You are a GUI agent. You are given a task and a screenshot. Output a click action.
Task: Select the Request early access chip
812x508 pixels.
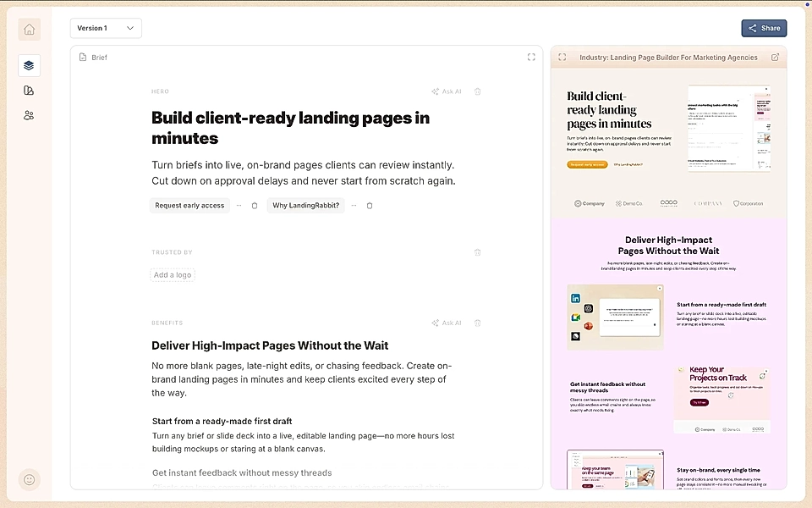189,205
